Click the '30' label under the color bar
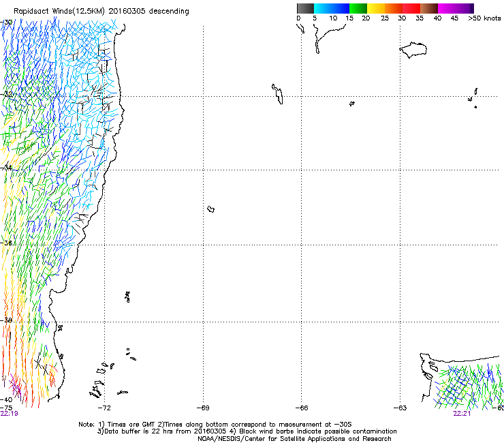504x443 pixels. (402, 18)
